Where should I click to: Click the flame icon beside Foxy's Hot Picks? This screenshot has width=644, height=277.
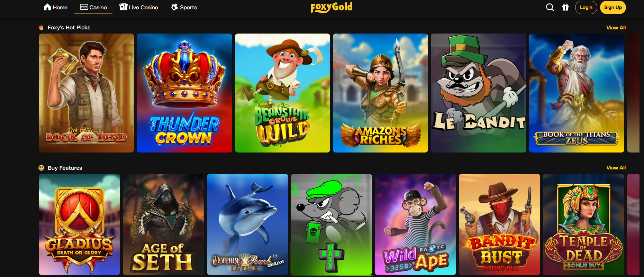[x=41, y=27]
